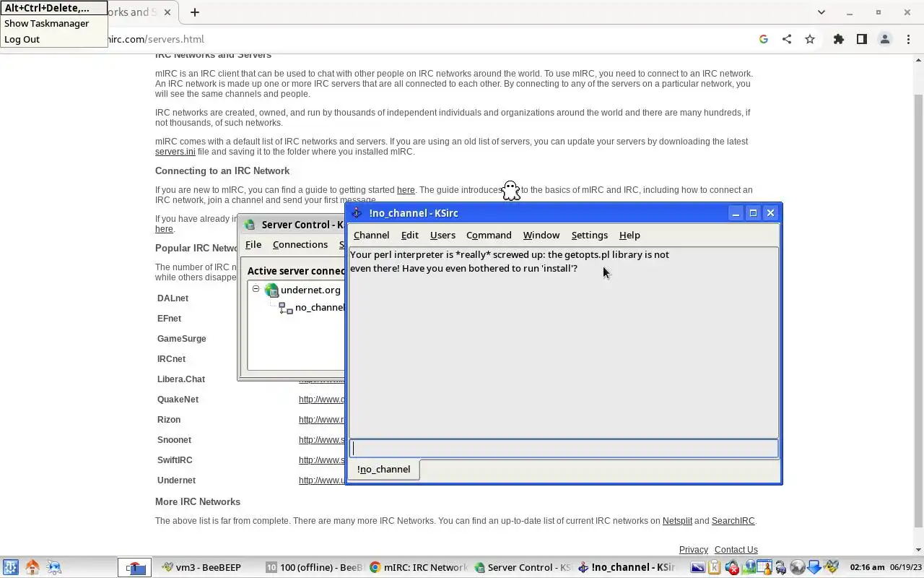Open the servers.ini download link
Viewport: 924px width, 578px height.
175,152
